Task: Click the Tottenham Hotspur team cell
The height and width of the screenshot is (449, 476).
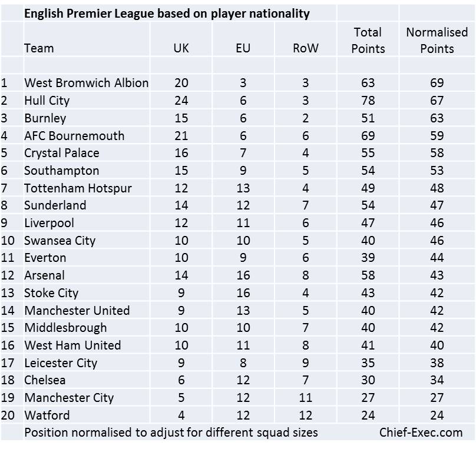Action: (x=78, y=188)
